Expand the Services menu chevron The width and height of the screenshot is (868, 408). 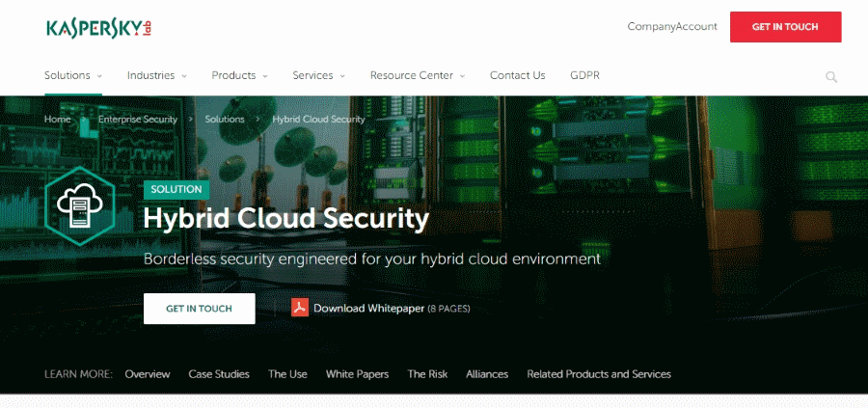pos(342,76)
